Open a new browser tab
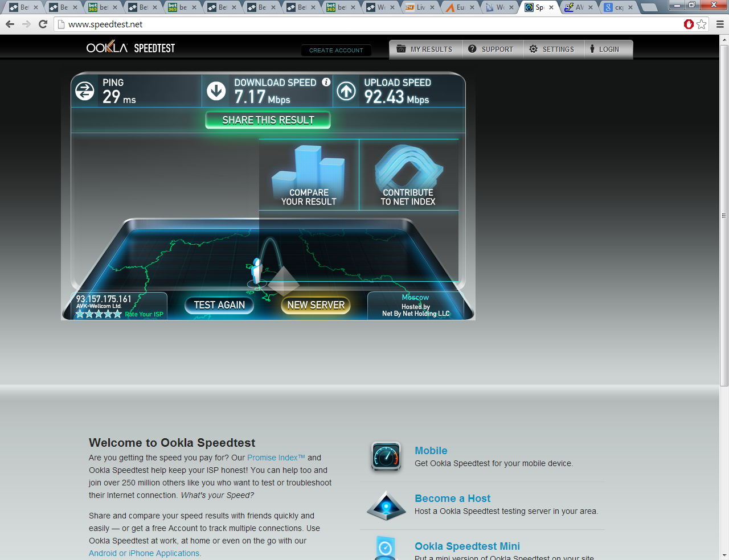Screen dimensions: 729x560 click(x=649, y=7)
